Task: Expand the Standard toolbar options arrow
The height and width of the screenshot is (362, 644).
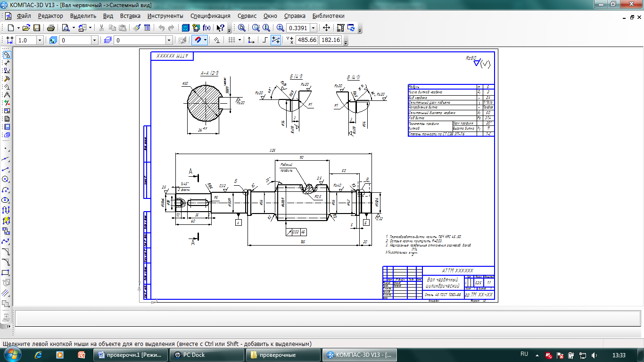Action: pyautogui.click(x=230, y=29)
